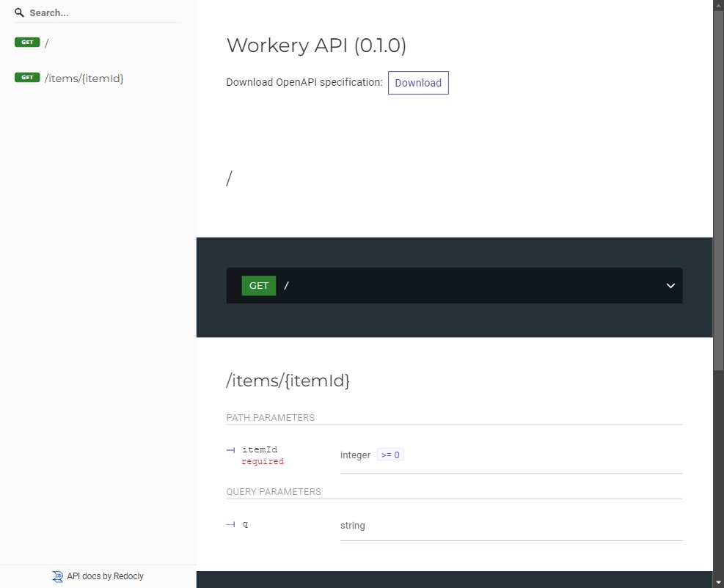Open the "API docs by Redocly" link
Image resolution: width=724 pixels, height=588 pixels.
pos(98,576)
